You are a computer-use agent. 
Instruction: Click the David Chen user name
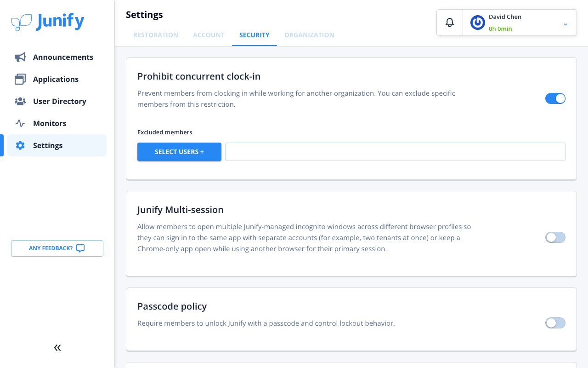point(505,17)
